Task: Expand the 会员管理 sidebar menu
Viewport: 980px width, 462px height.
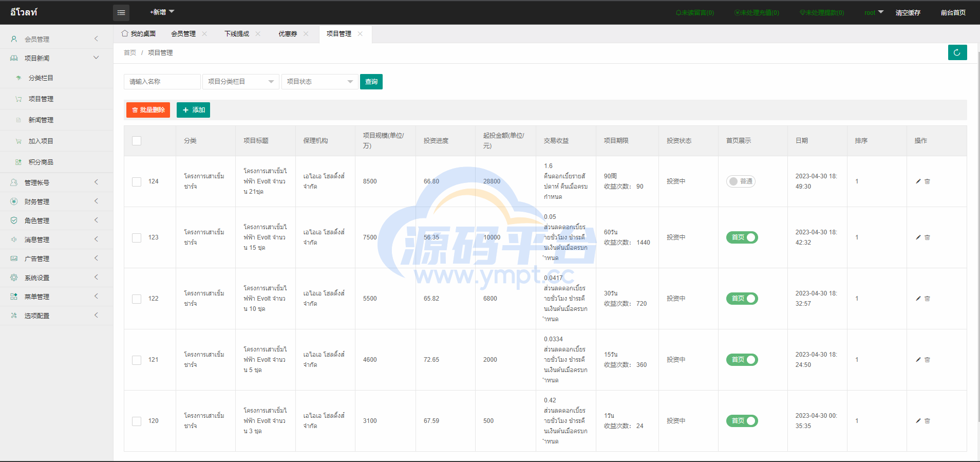Action: [x=56, y=39]
